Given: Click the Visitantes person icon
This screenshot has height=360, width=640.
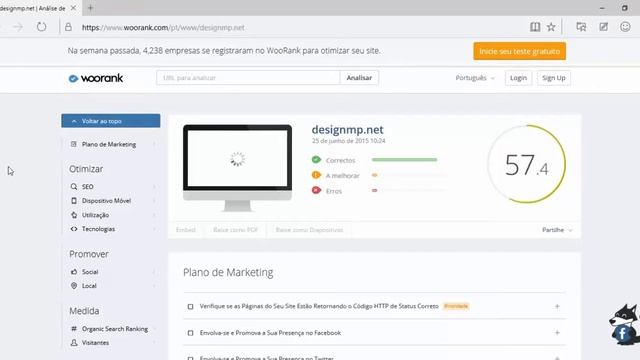Looking at the screenshot, I should [x=74, y=343].
